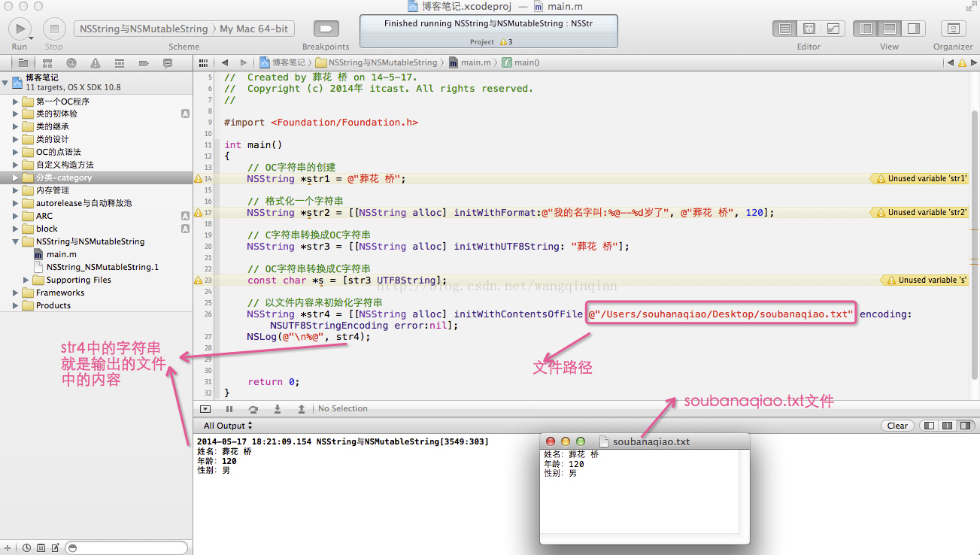Toggle the Debug area view button
This screenshot has height=555, width=980.
tap(890, 29)
